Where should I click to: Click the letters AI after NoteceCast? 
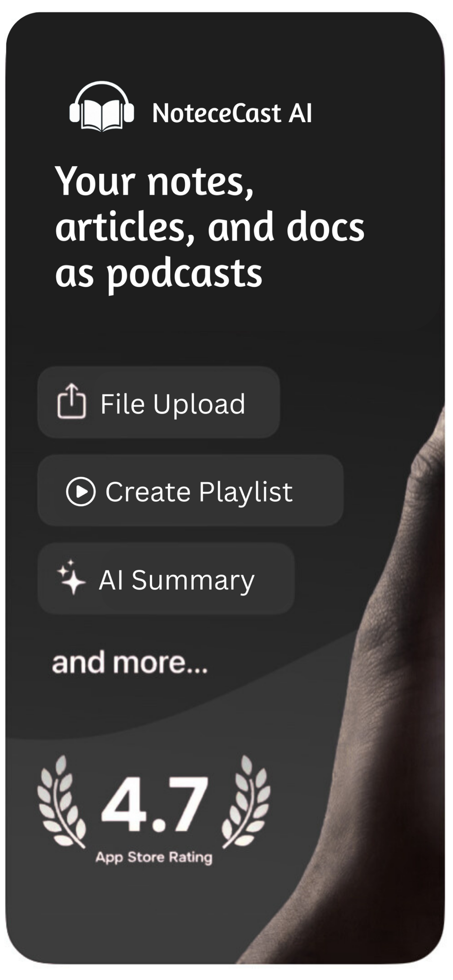coord(300,113)
